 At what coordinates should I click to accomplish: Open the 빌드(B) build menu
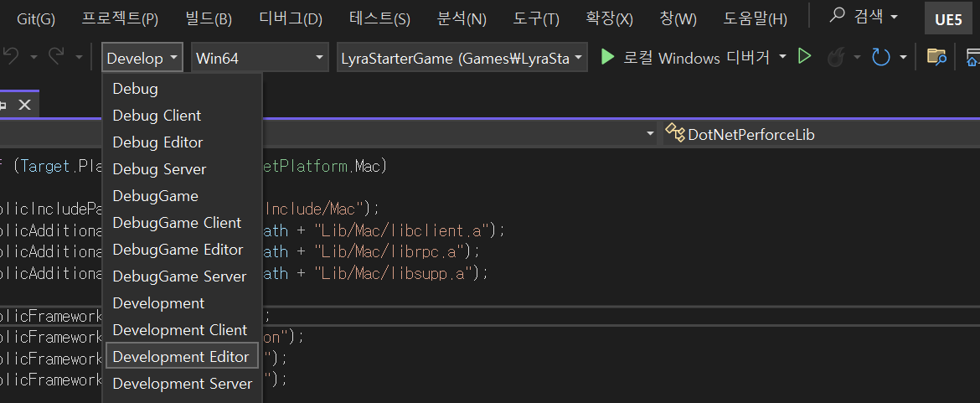tap(209, 18)
